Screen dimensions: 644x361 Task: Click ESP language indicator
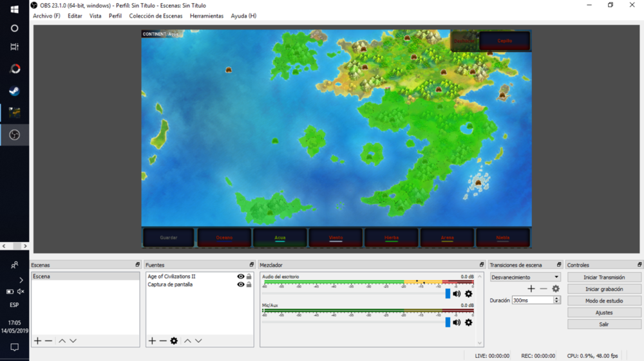click(x=14, y=305)
